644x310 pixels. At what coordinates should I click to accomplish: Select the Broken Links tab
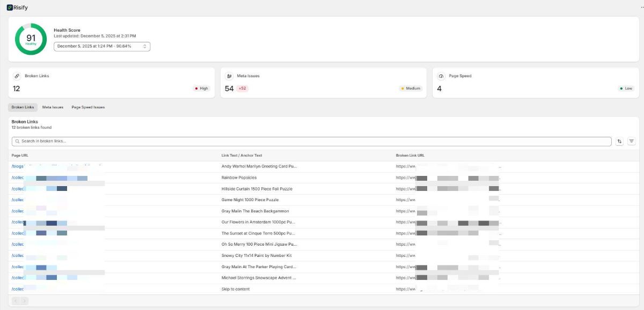tap(23, 107)
